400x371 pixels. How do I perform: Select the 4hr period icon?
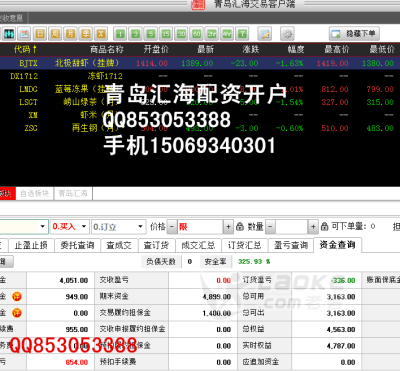(227, 33)
